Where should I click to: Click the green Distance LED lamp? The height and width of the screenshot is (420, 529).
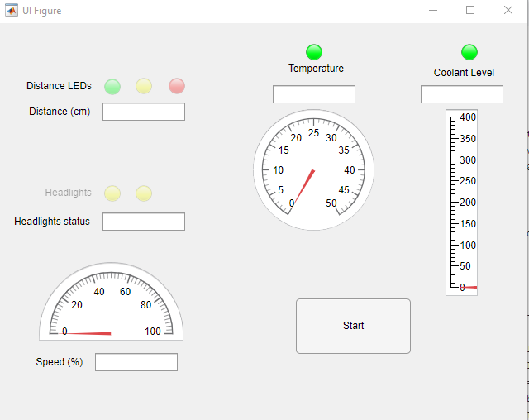(x=112, y=86)
